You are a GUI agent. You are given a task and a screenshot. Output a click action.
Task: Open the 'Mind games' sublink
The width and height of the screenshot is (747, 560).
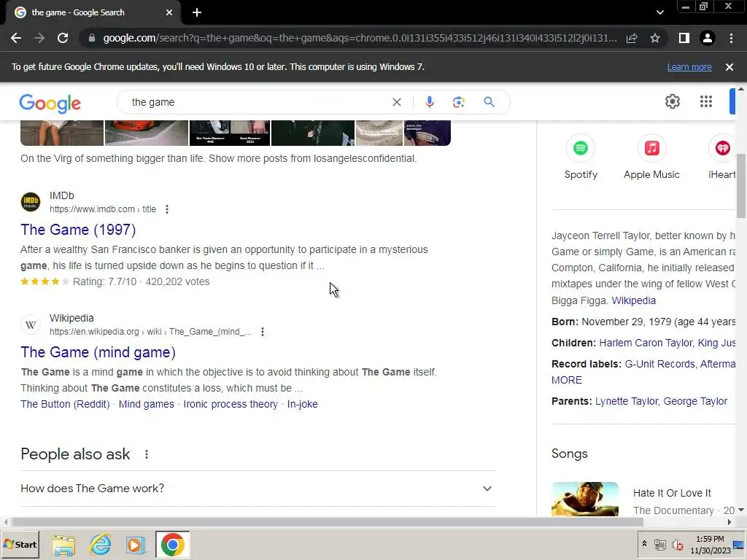[146, 404]
